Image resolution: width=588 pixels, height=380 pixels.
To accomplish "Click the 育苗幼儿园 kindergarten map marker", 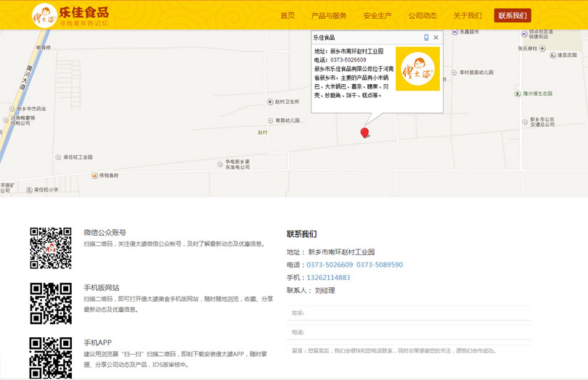I will [270, 120].
